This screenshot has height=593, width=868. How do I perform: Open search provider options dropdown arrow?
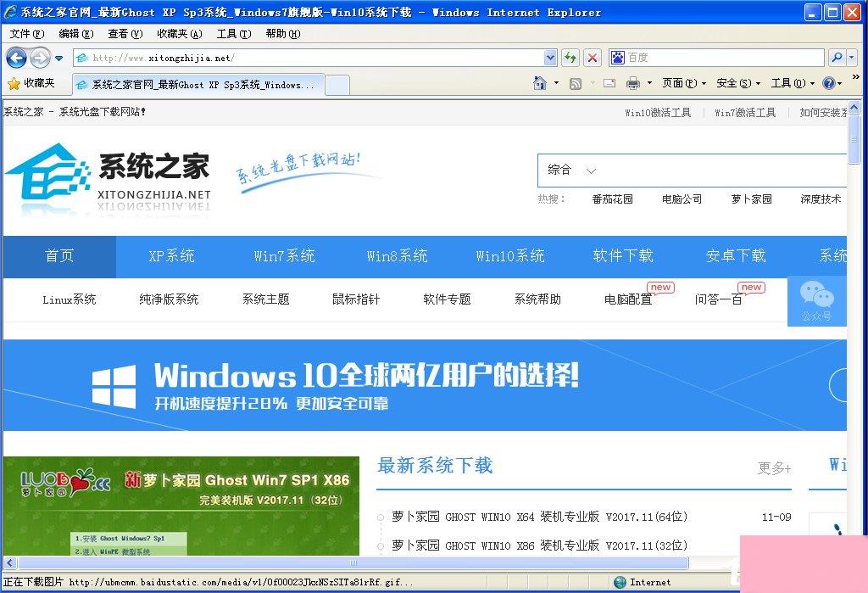(852, 58)
